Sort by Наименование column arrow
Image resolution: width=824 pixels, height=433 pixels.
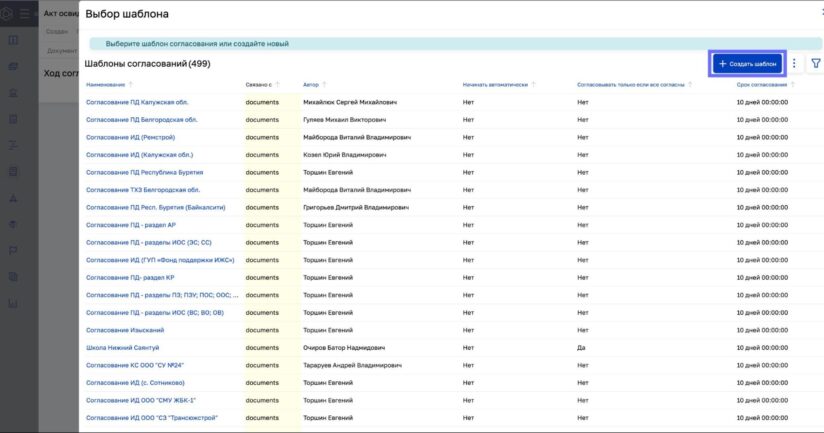pyautogui.click(x=130, y=85)
